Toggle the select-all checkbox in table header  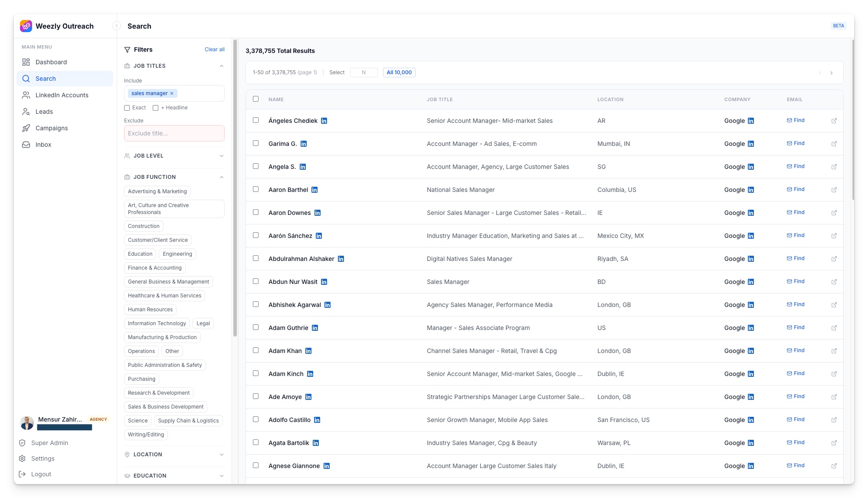pos(255,99)
